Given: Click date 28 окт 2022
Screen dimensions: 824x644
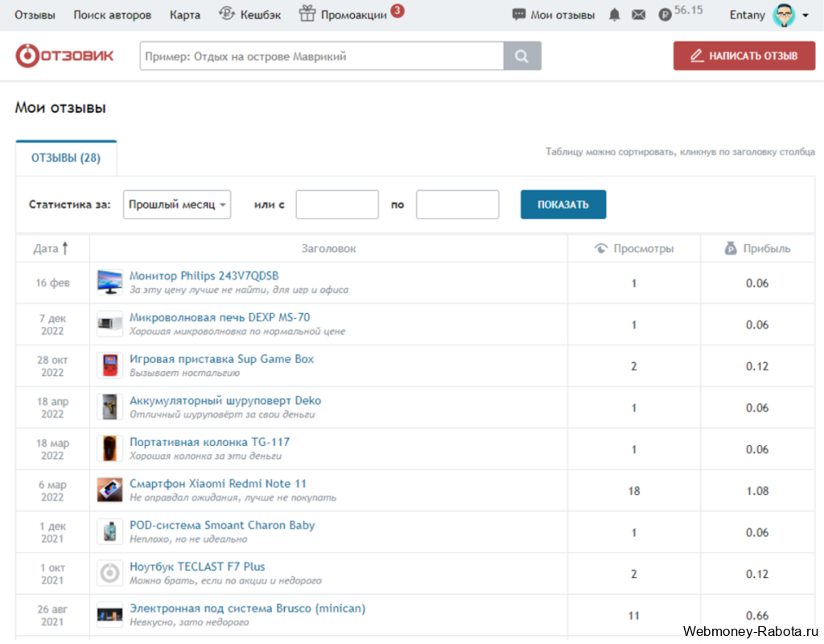Looking at the screenshot, I should tap(52, 366).
